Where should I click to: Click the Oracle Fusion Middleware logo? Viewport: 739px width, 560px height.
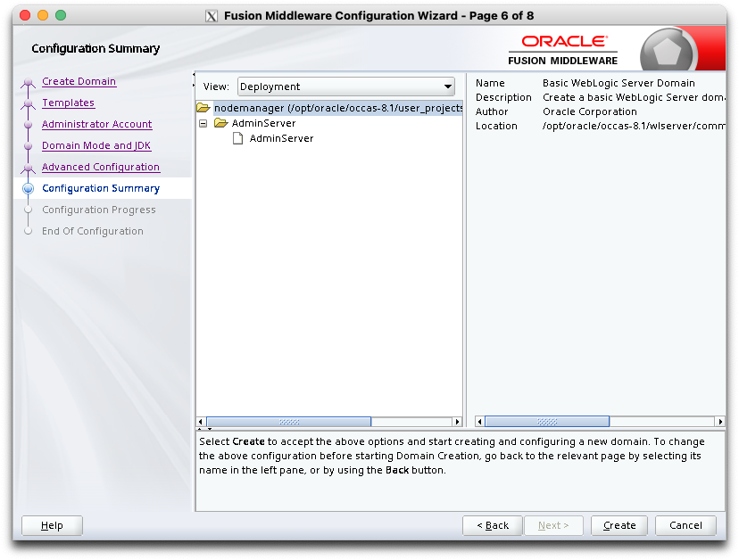point(563,50)
